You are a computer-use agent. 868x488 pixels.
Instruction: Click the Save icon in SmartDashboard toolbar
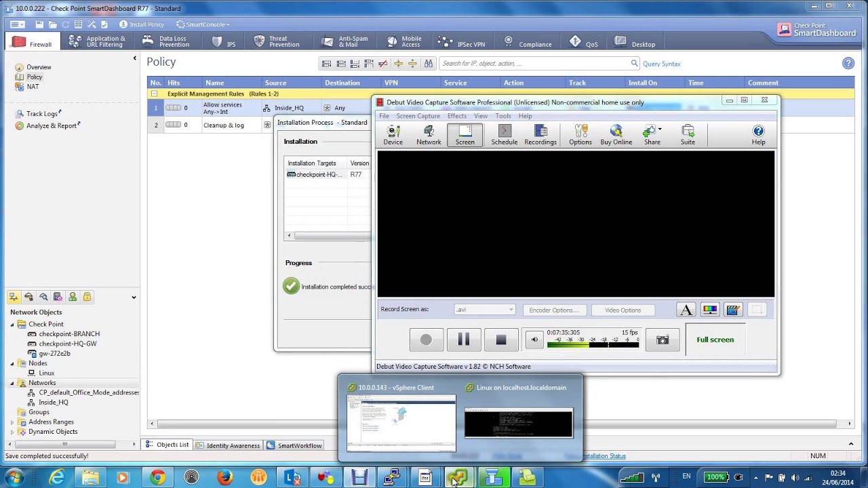pyautogui.click(x=40, y=24)
